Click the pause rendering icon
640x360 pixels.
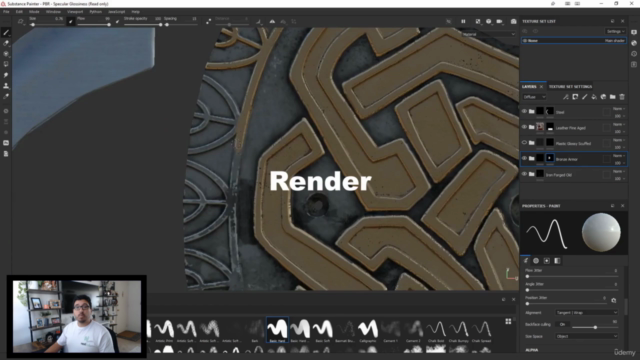click(x=463, y=21)
